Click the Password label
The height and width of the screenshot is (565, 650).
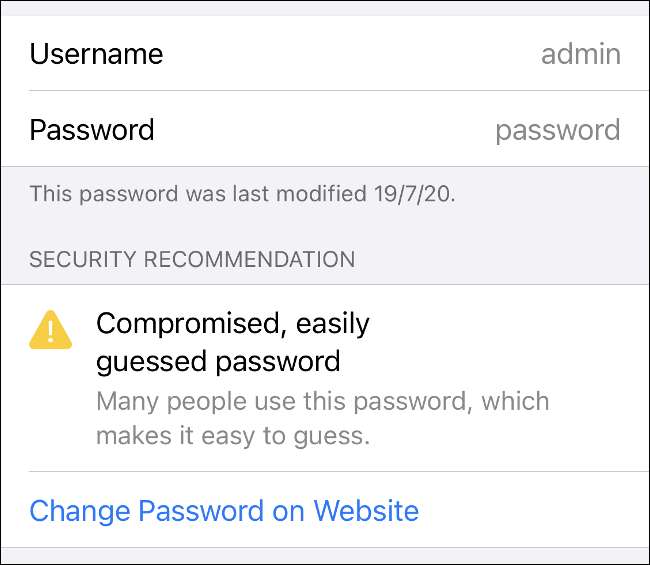(92, 130)
